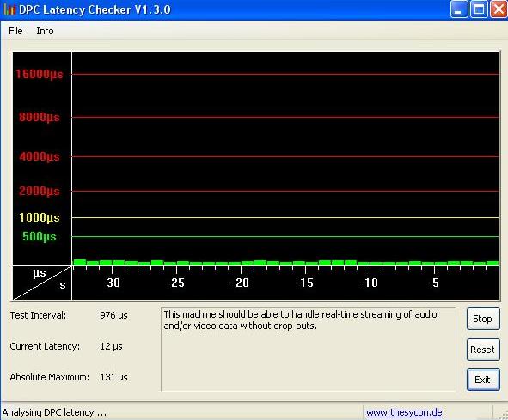Viewport: 508px width, 420px height.
Task: Click the DPC Latency Checker title icon
Action: pyautogui.click(x=9, y=9)
